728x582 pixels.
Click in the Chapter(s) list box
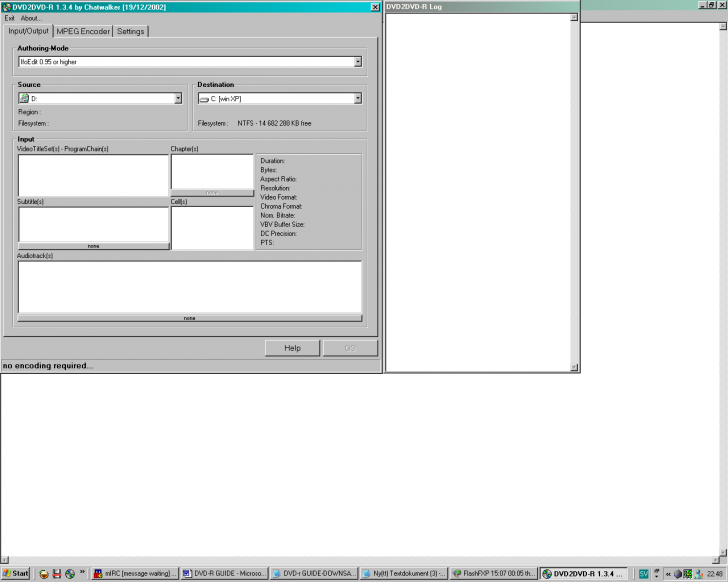[212, 172]
